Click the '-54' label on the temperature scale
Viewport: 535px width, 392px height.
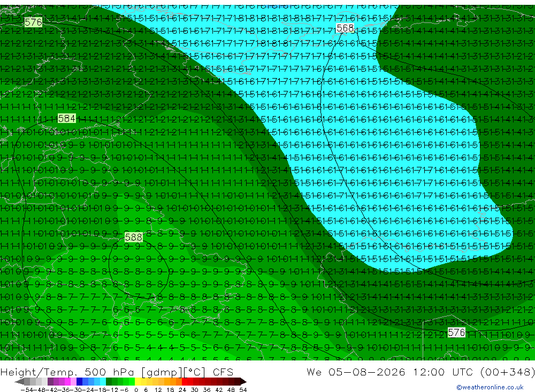click(x=27, y=390)
